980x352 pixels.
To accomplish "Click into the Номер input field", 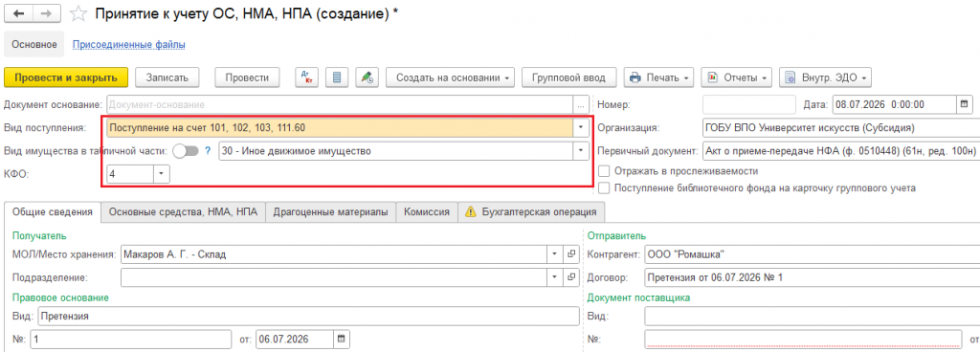I will pos(748,104).
